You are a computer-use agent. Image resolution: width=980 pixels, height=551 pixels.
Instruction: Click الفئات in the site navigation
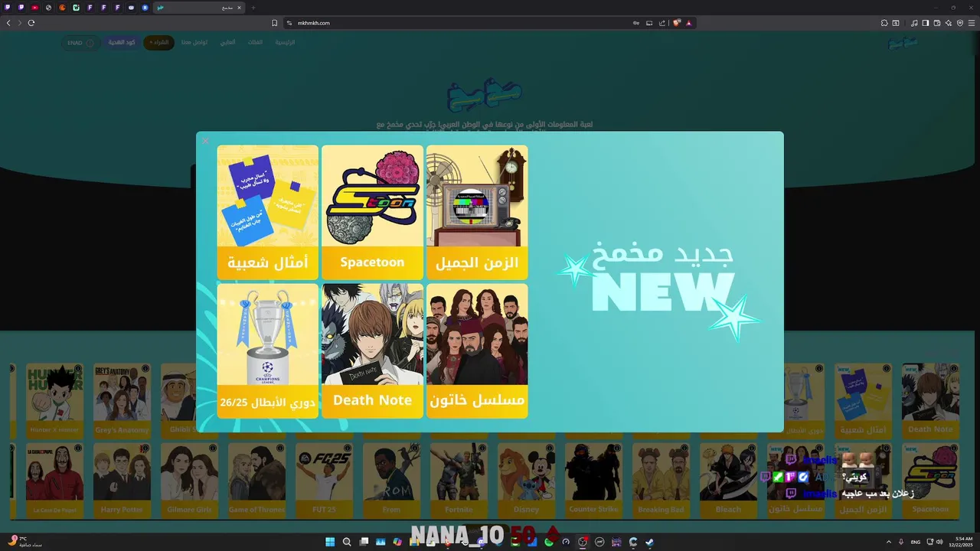point(255,42)
